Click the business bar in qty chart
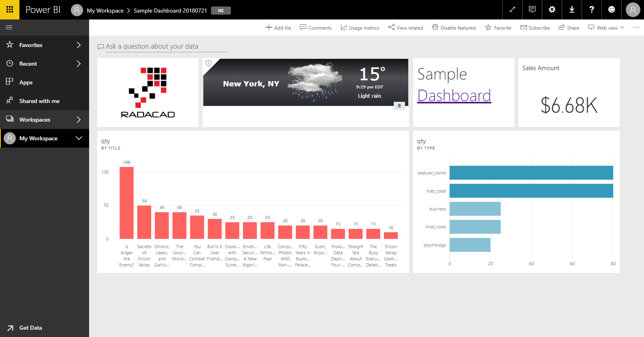 coord(475,209)
